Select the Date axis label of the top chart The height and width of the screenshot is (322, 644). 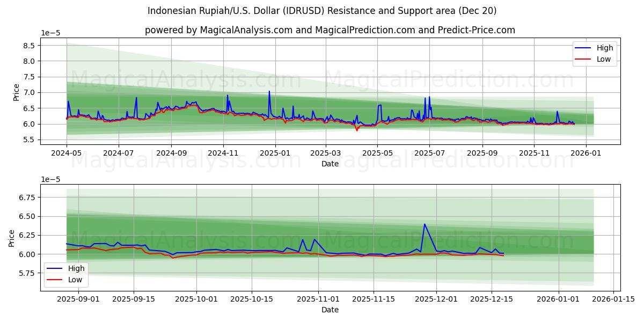(331, 164)
